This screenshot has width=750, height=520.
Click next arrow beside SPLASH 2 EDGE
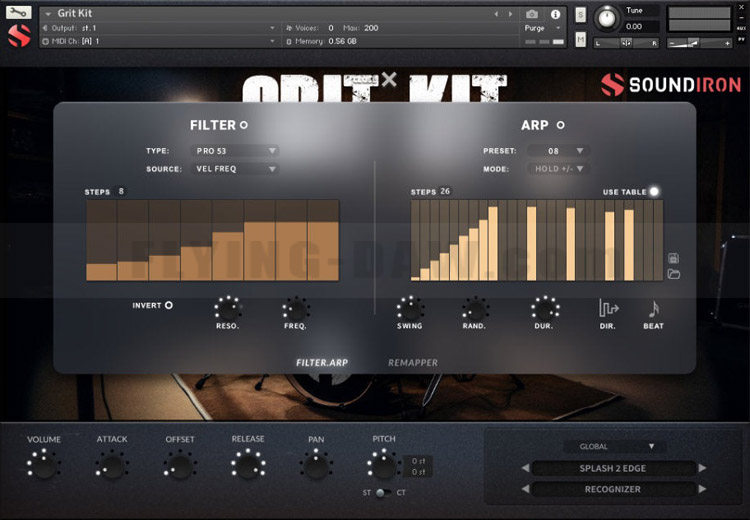pyautogui.click(x=702, y=468)
